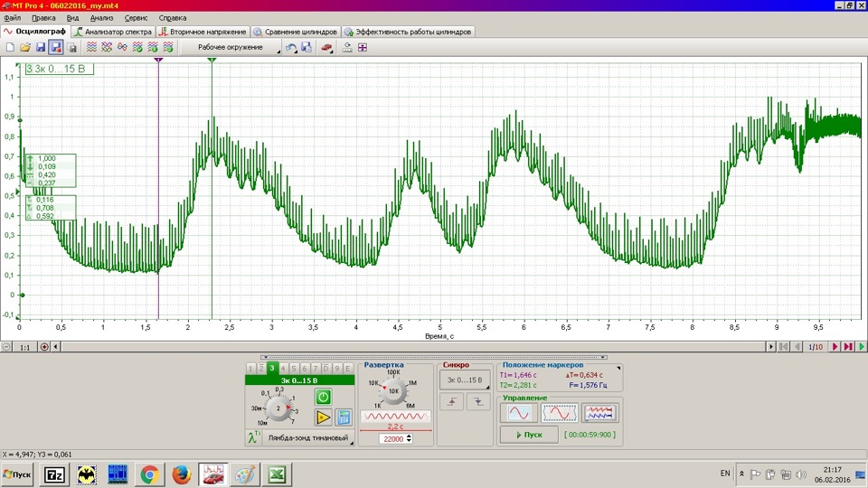Switch to Вторичное напряжение tab
The width and height of the screenshot is (868, 488).
tap(203, 32)
